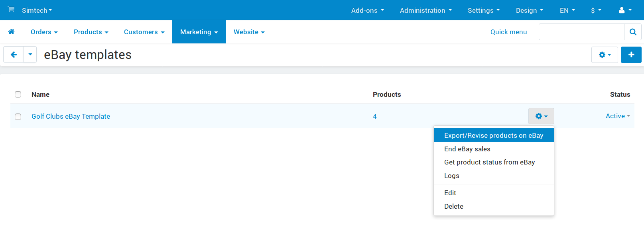This screenshot has height=229, width=644.
Task: Check the Golf Clubs eBay Template row checkbox
Action: click(18, 117)
